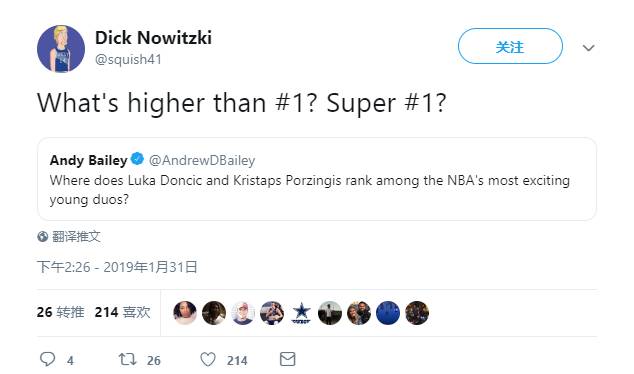Open the tweet timestamp 下午2:26 - 2019年1月31日
Viewport: 634px width, 374px height.
click(x=117, y=267)
